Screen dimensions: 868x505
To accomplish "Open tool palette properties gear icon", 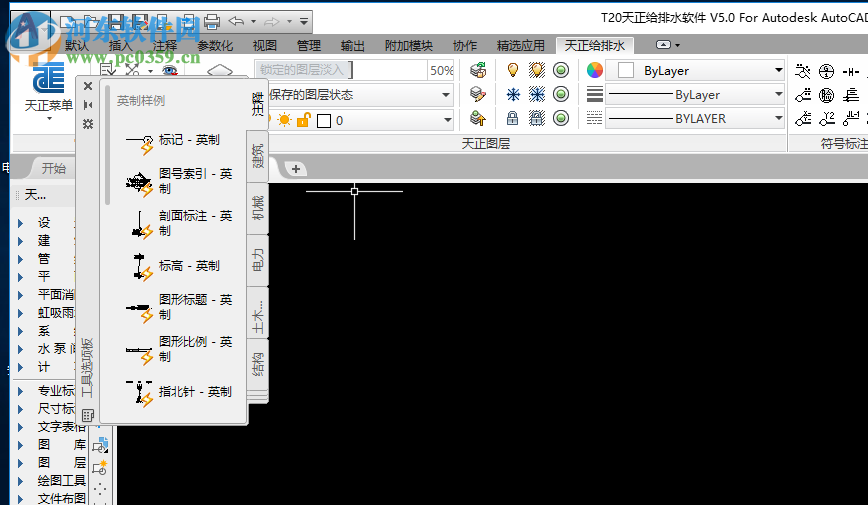I will click(x=87, y=123).
